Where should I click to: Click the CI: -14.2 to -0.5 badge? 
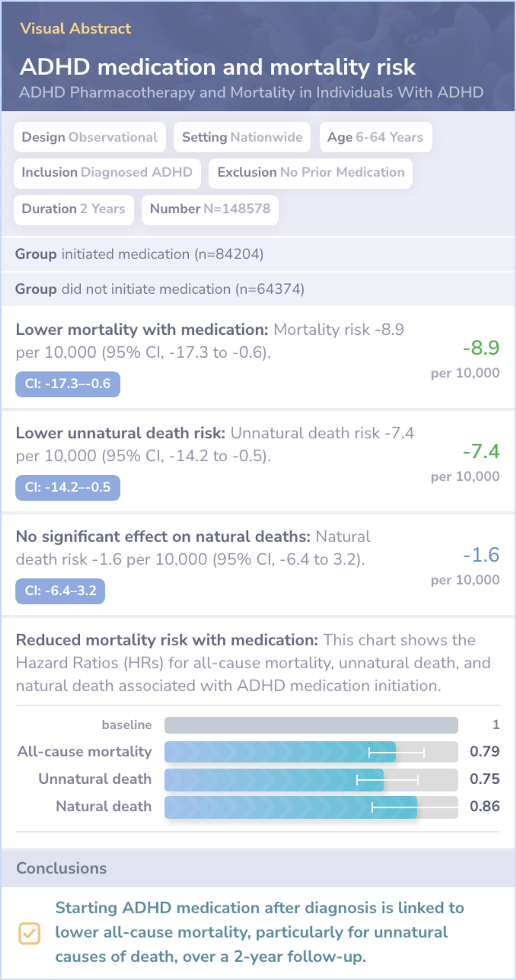tap(68, 488)
